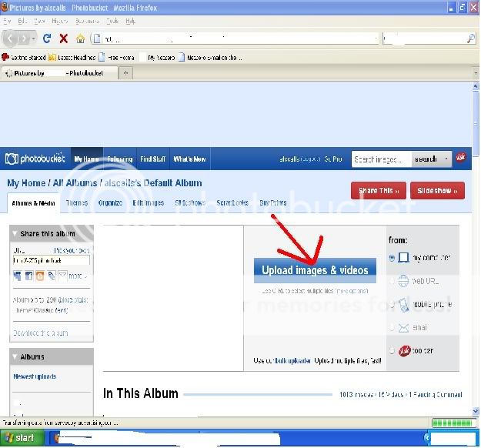Open the Latest Headlines feed bookmark
Image resolution: width=481 pixels, height=448 pixels.
(72, 58)
